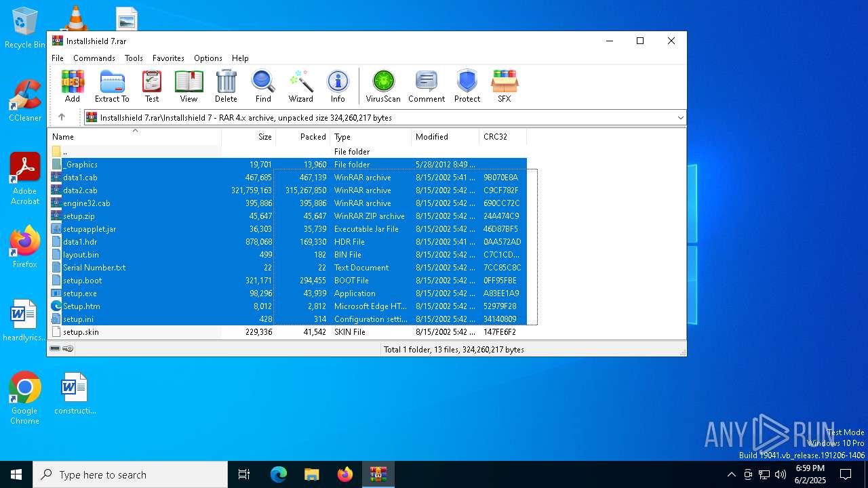This screenshot has height=488, width=868.
Task: Select setup.skin file
Action: [288, 331]
